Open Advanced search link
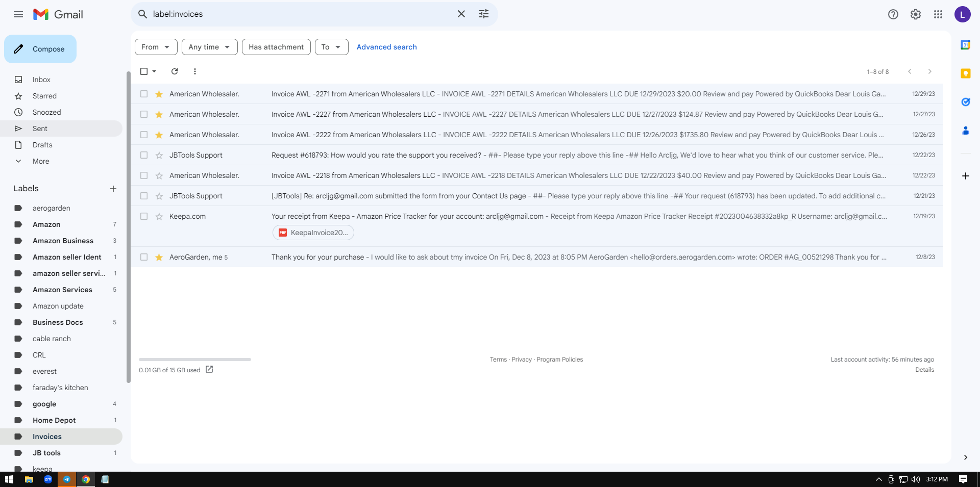 click(x=387, y=47)
